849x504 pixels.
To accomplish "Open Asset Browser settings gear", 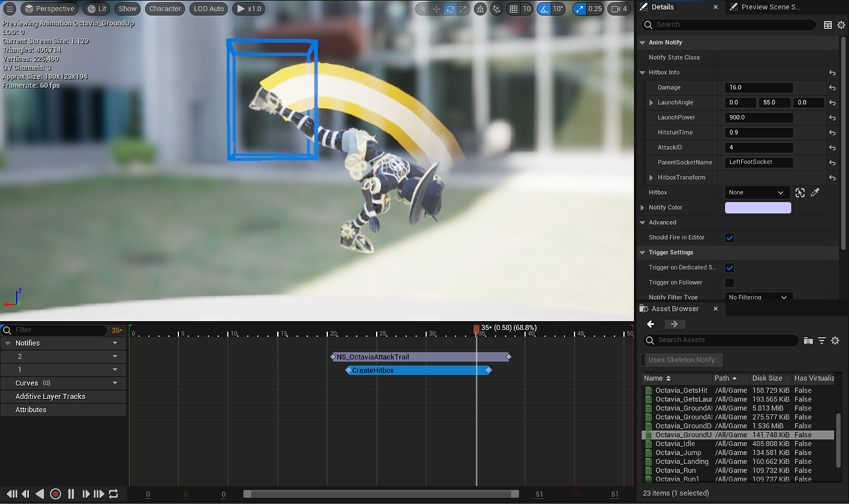I will 835,340.
